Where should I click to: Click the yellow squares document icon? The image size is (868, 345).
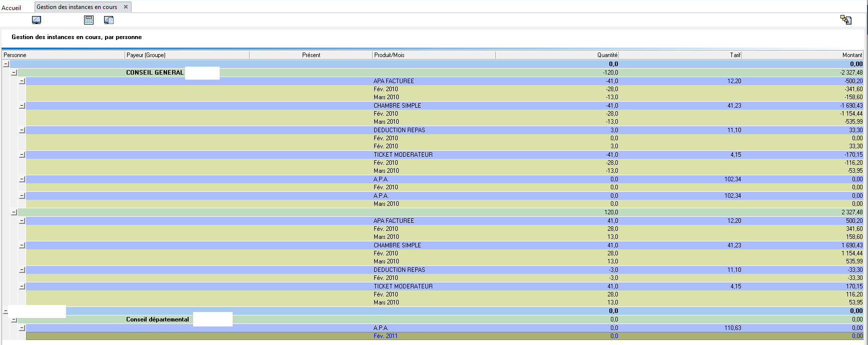(845, 20)
